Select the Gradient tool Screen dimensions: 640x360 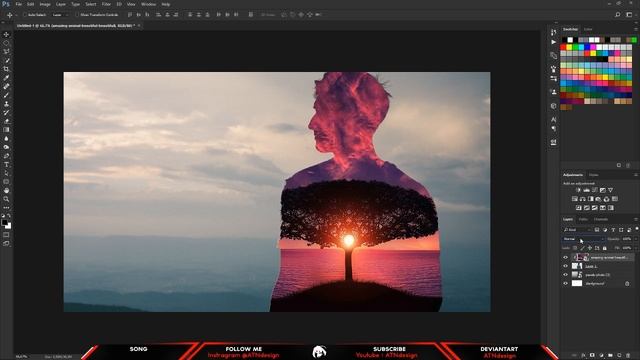coord(6,130)
